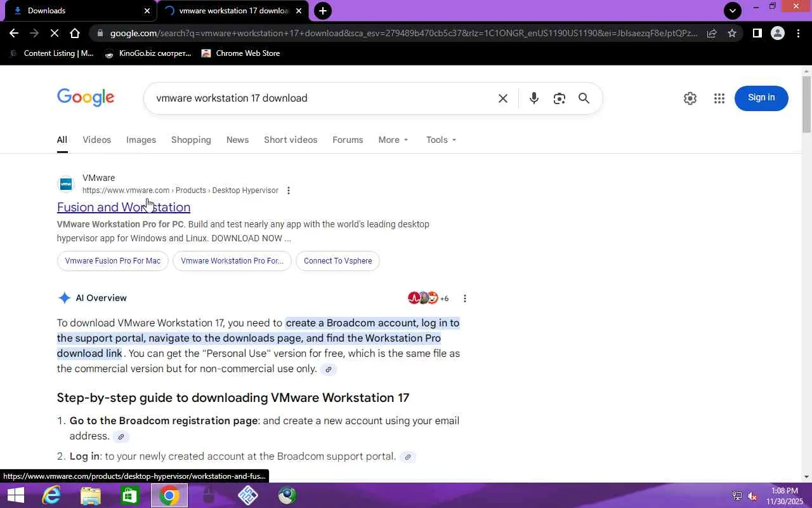Screen dimensions: 812x508
Task: Show Shopping results
Action: 191,140
